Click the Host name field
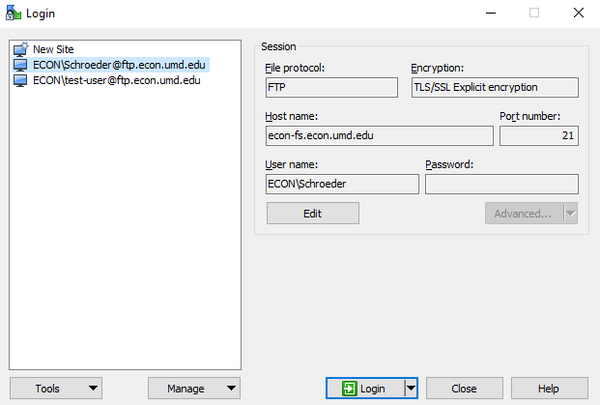This screenshot has width=600, height=405. pyautogui.click(x=379, y=136)
